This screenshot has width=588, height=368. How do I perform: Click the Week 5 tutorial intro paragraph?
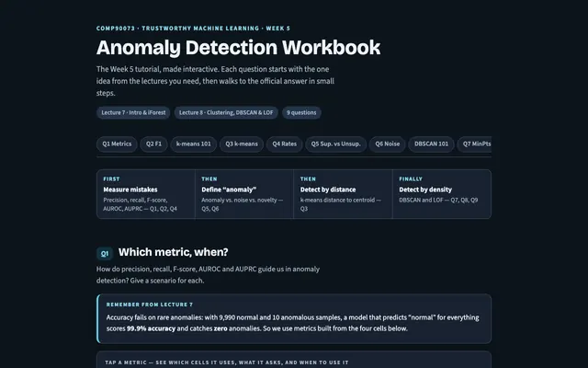point(215,81)
